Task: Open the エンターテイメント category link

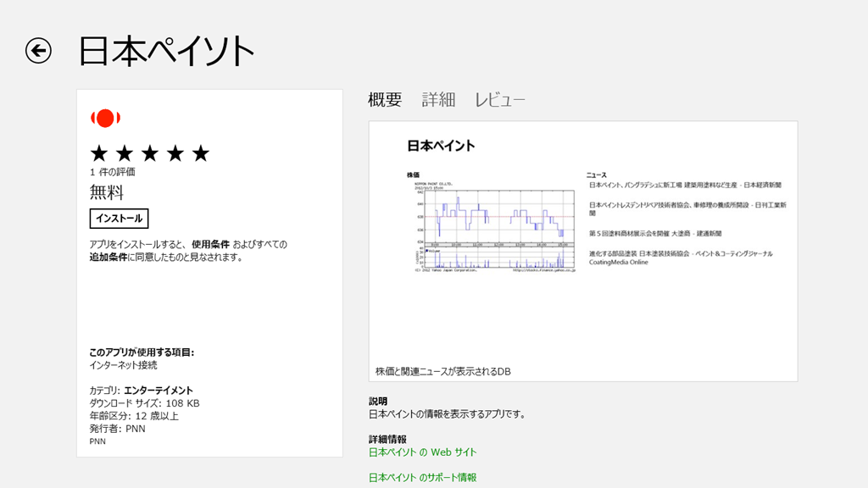Action: pyautogui.click(x=159, y=391)
